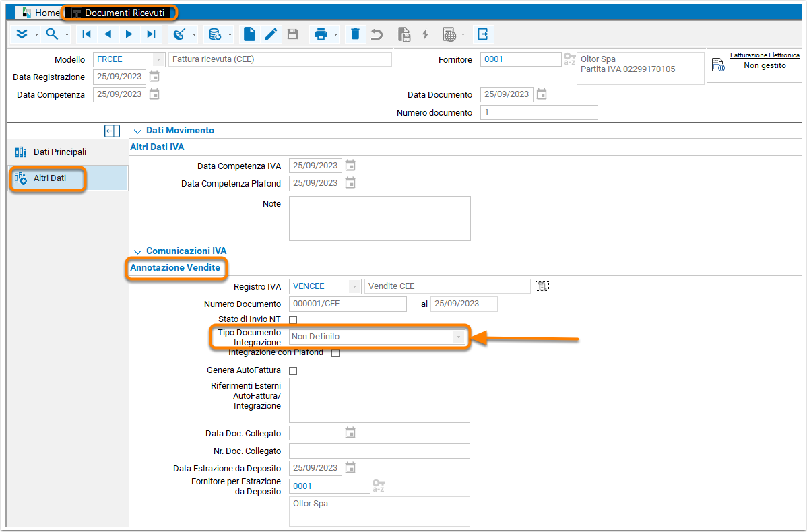Image resolution: width=807 pixels, height=532 pixels.
Task: Click the VENCEE registro link
Action: point(309,286)
